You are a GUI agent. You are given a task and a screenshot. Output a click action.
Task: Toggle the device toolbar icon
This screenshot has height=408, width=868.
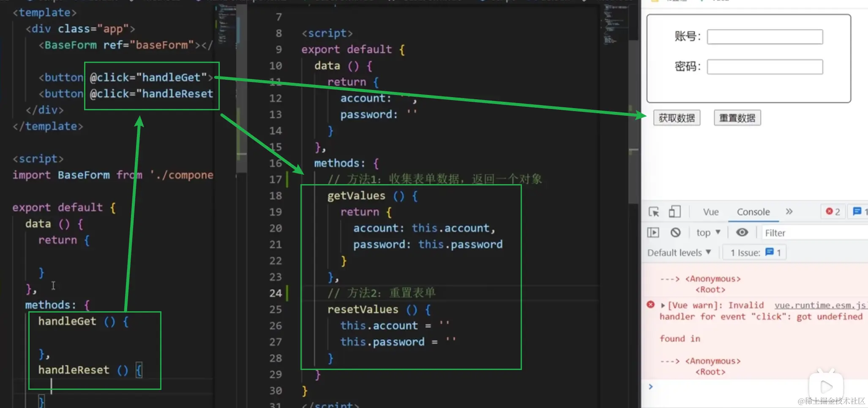click(674, 212)
